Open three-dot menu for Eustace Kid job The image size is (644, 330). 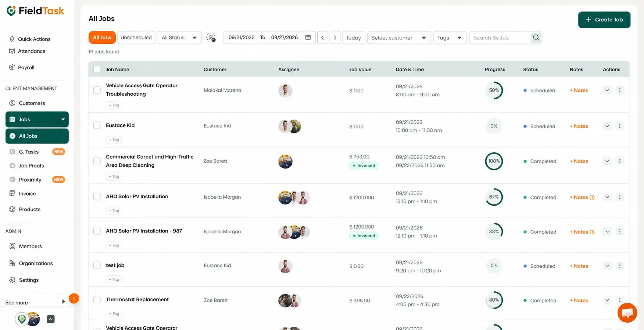click(x=620, y=126)
